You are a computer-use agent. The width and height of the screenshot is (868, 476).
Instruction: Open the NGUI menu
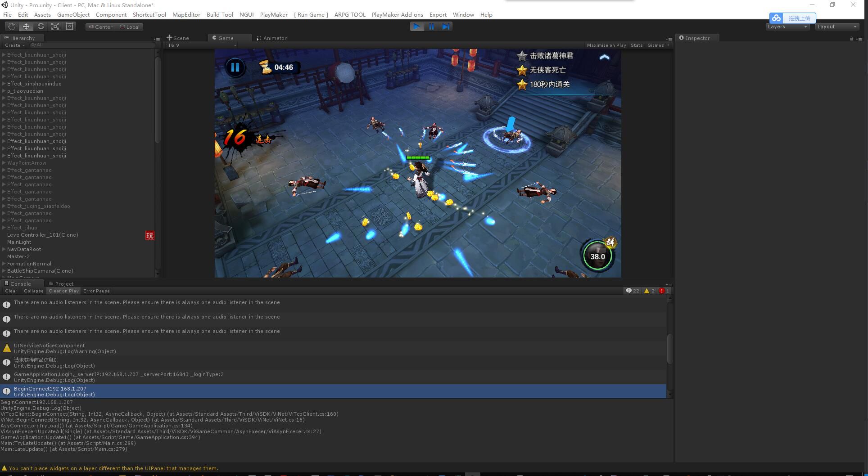click(x=246, y=15)
